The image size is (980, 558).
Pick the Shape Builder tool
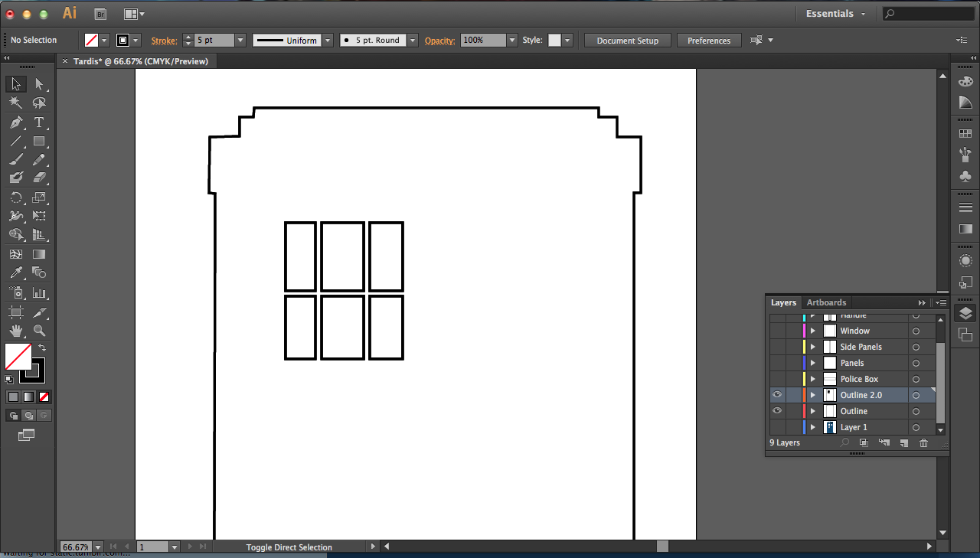point(16,235)
